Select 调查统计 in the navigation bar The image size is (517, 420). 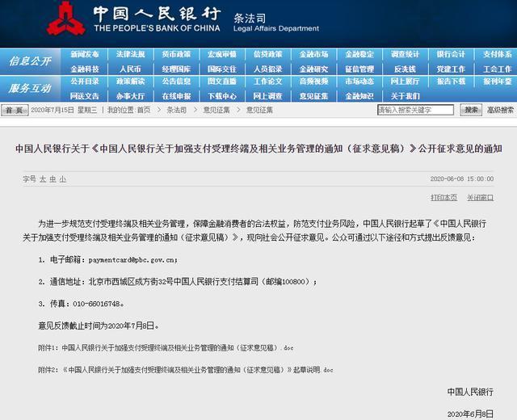(x=405, y=54)
